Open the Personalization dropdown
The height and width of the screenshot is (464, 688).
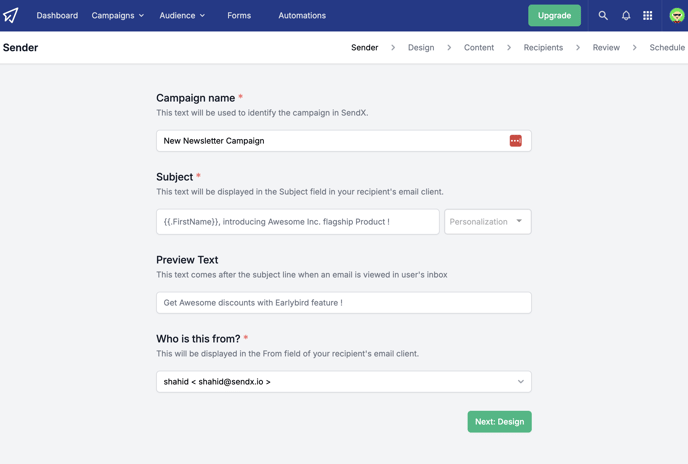tap(487, 222)
